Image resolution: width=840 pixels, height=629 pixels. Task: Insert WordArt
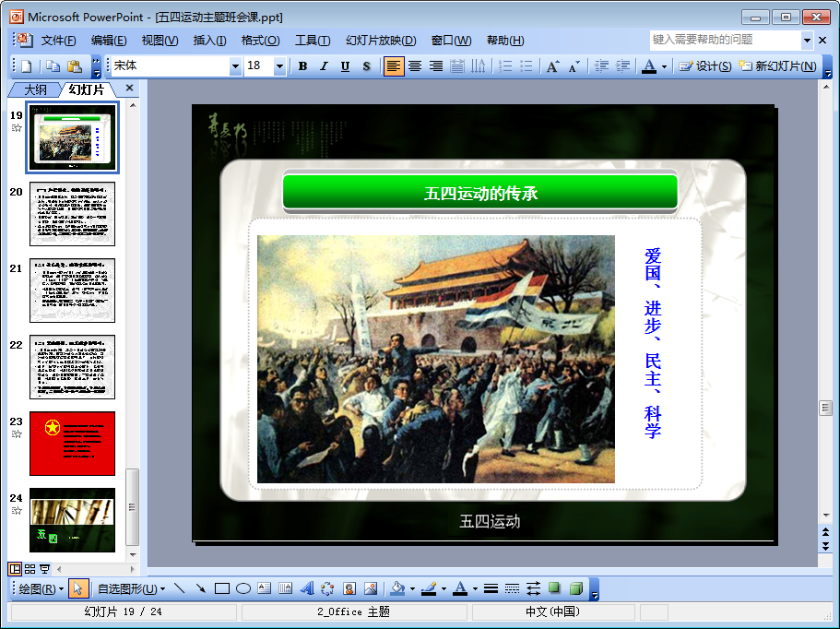[306, 588]
